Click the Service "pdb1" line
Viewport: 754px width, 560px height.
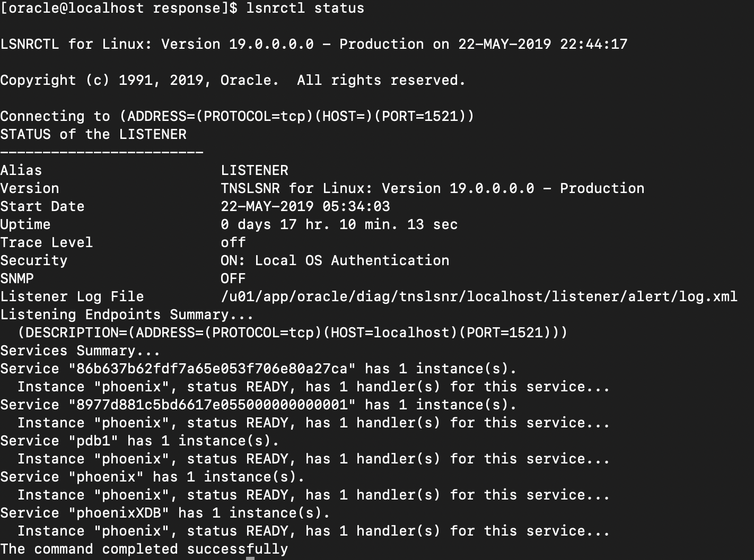tap(140, 441)
